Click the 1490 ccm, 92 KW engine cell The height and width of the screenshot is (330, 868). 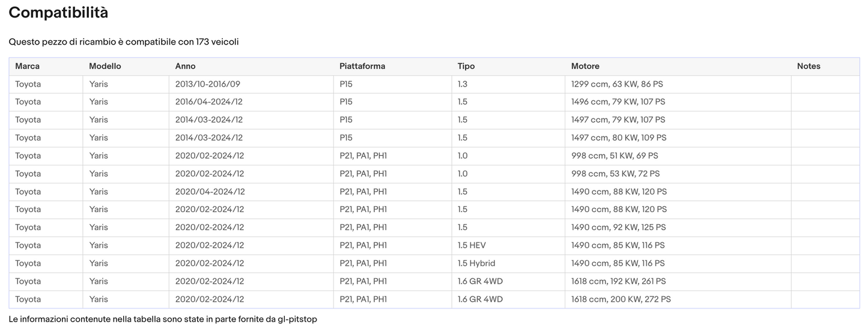pyautogui.click(x=619, y=227)
